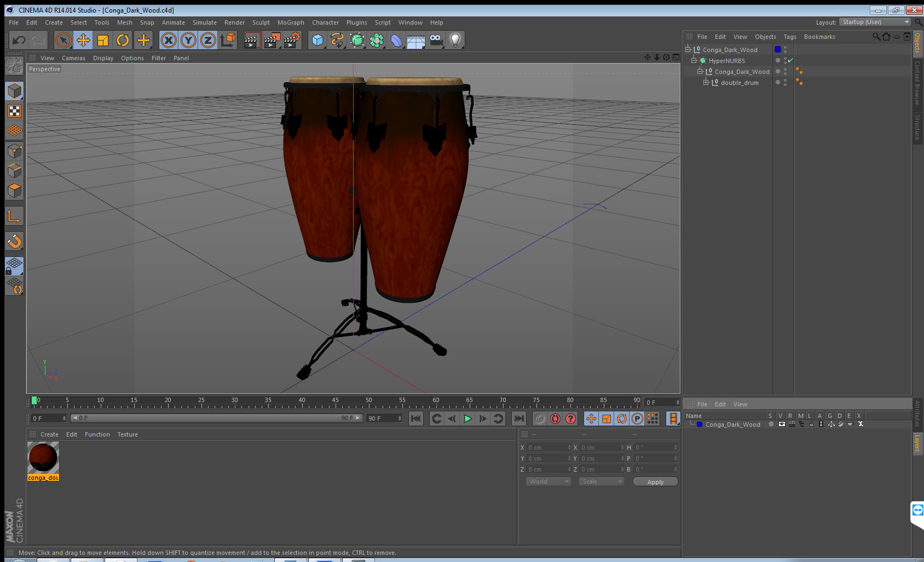Toggle Snap magnet icon
This screenshot has width=924, height=562.
coord(14,241)
